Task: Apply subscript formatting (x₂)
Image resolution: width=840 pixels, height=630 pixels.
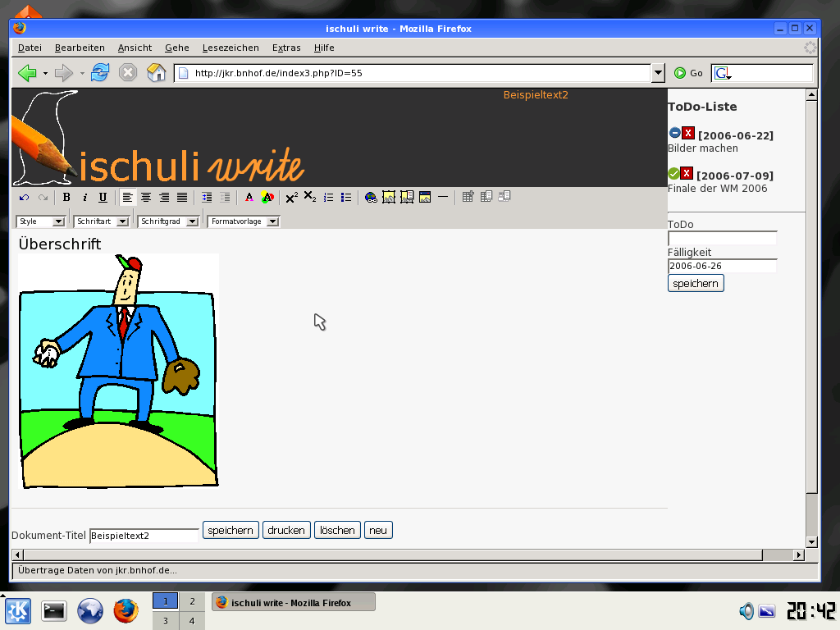Action: (309, 197)
